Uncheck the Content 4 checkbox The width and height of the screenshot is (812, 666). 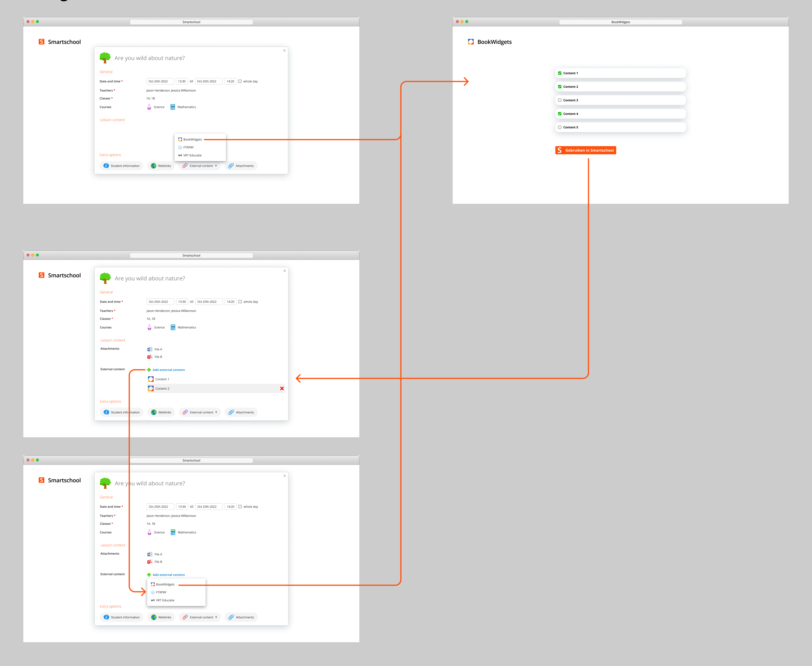click(x=560, y=113)
